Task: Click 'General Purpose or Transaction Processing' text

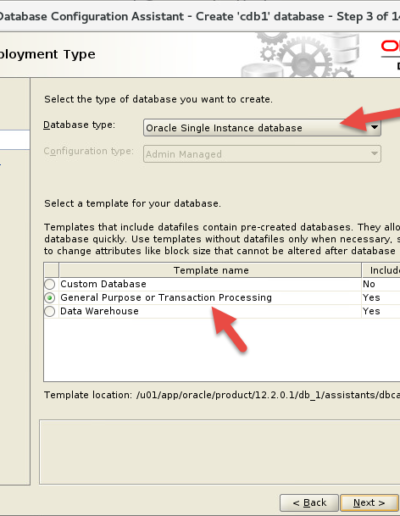Action: [166, 298]
